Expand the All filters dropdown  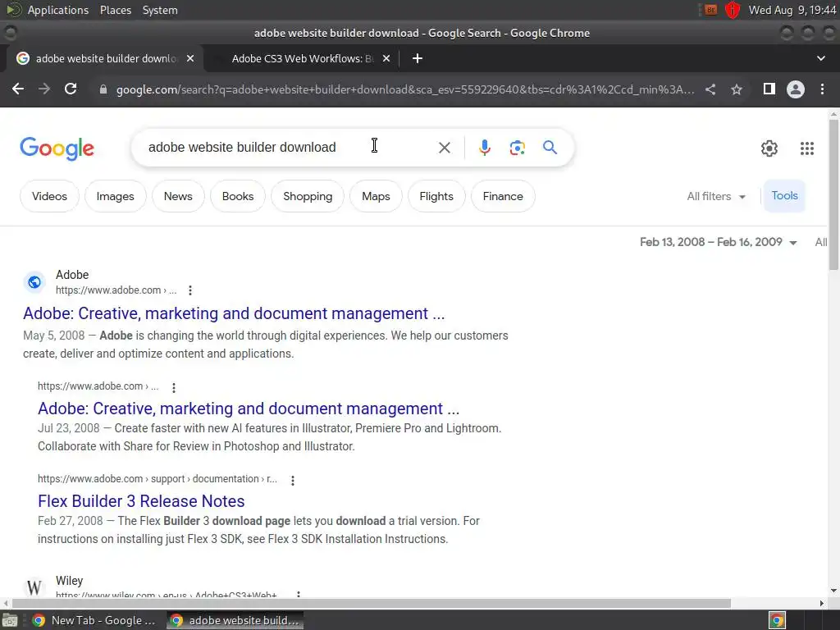[716, 197]
